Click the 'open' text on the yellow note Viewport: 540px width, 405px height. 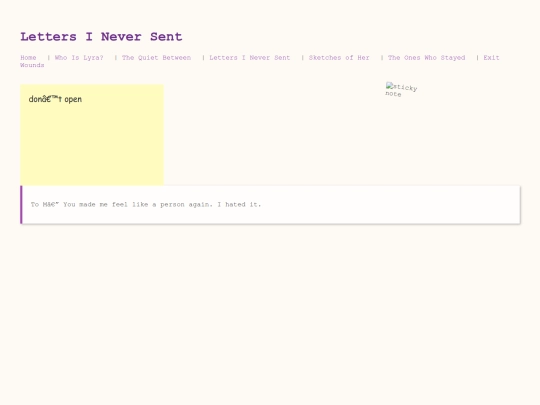tap(73, 100)
